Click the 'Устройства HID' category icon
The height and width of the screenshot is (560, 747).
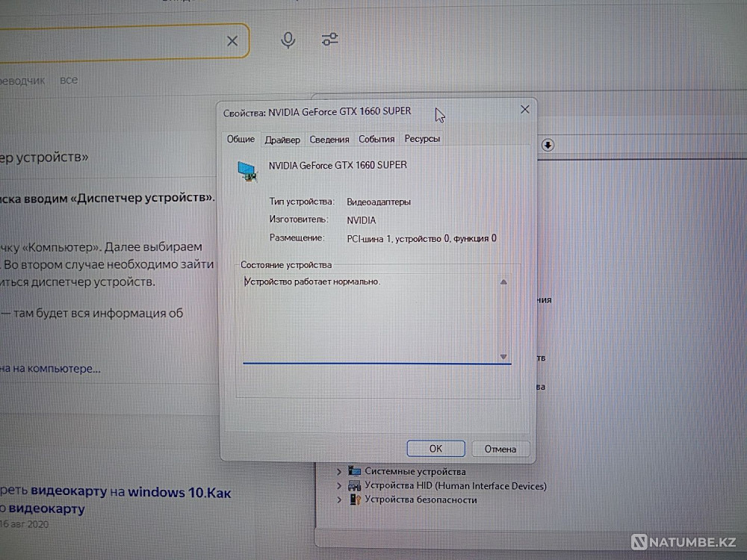(x=354, y=485)
